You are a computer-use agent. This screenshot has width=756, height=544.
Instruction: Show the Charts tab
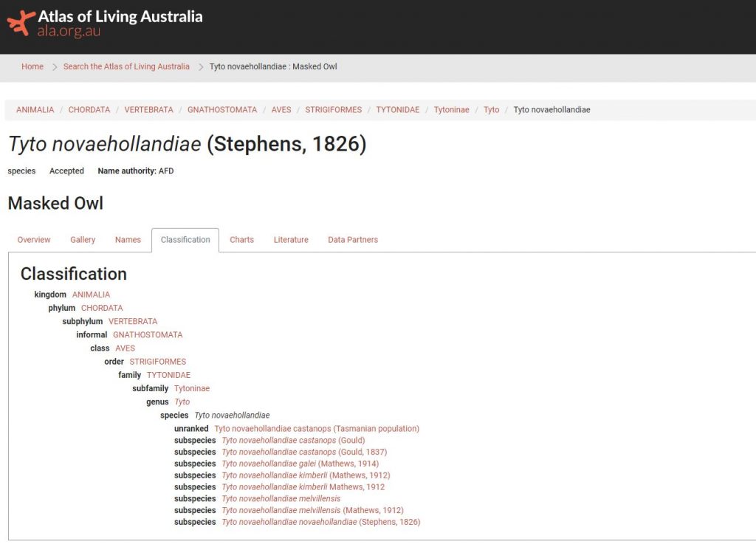point(241,240)
